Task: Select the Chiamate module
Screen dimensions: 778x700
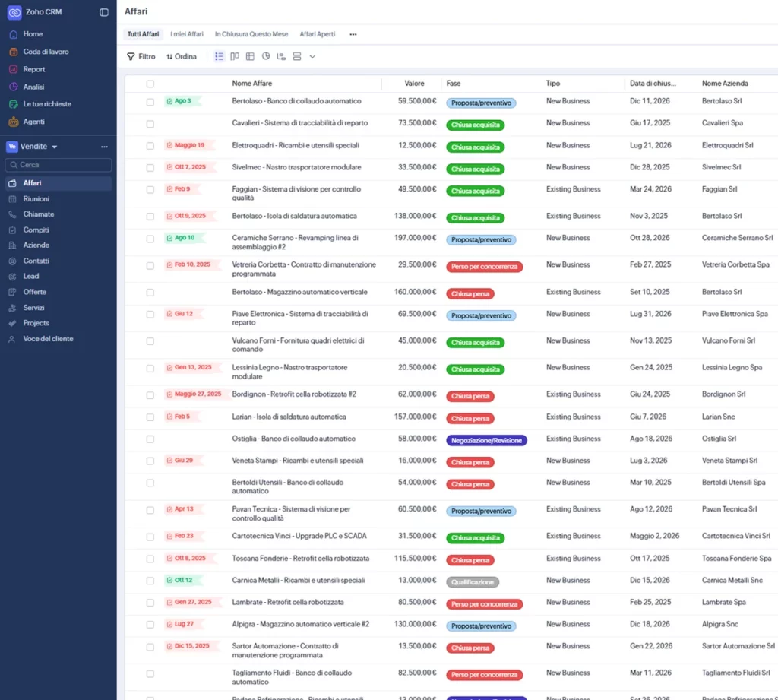Action: (39, 214)
